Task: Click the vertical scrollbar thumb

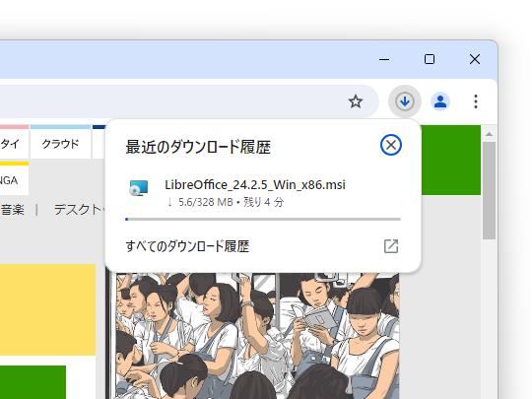Action: [489, 191]
